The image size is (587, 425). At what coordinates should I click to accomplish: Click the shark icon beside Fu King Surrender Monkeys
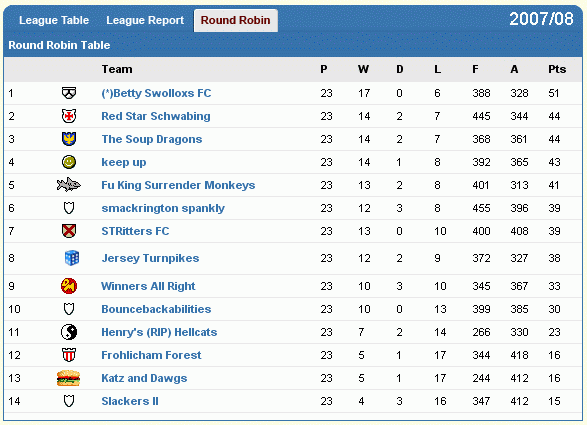tap(69, 185)
